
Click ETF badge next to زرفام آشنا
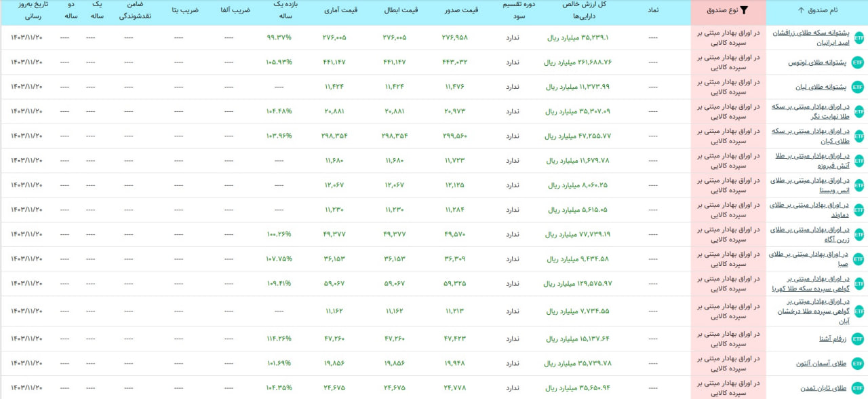858,339
